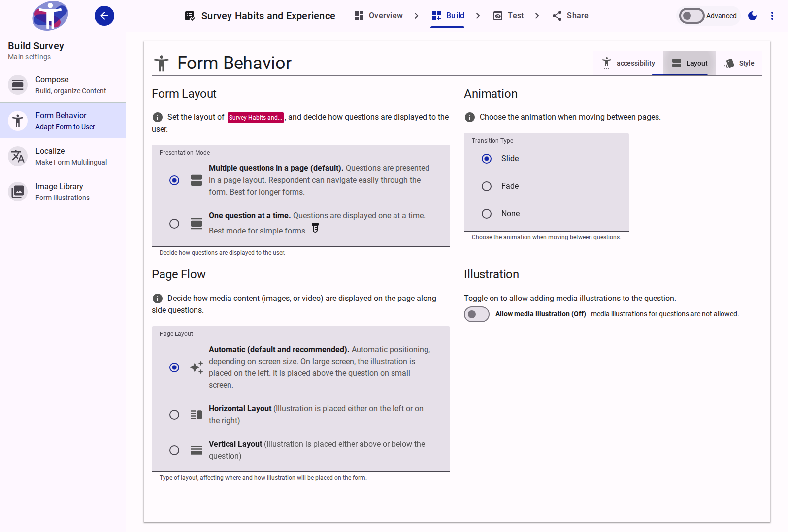This screenshot has height=532, width=788.
Task: Switch to the Layout tab
Action: click(689, 63)
